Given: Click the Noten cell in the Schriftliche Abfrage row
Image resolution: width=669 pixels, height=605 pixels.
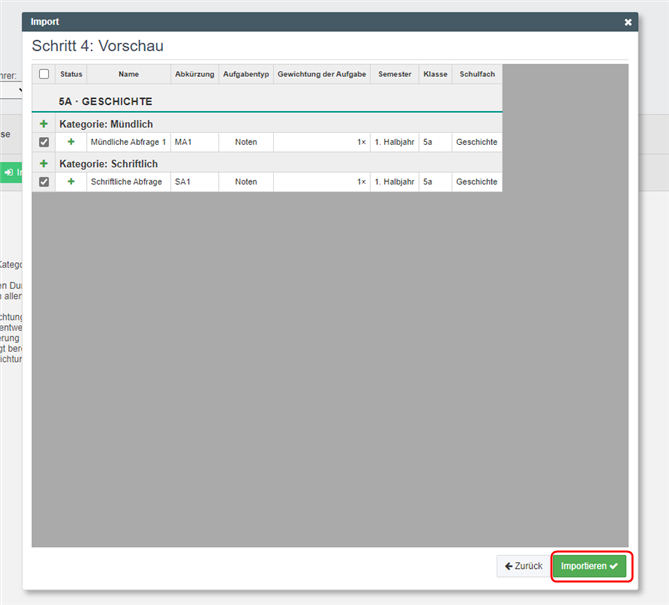Looking at the screenshot, I should [x=246, y=182].
